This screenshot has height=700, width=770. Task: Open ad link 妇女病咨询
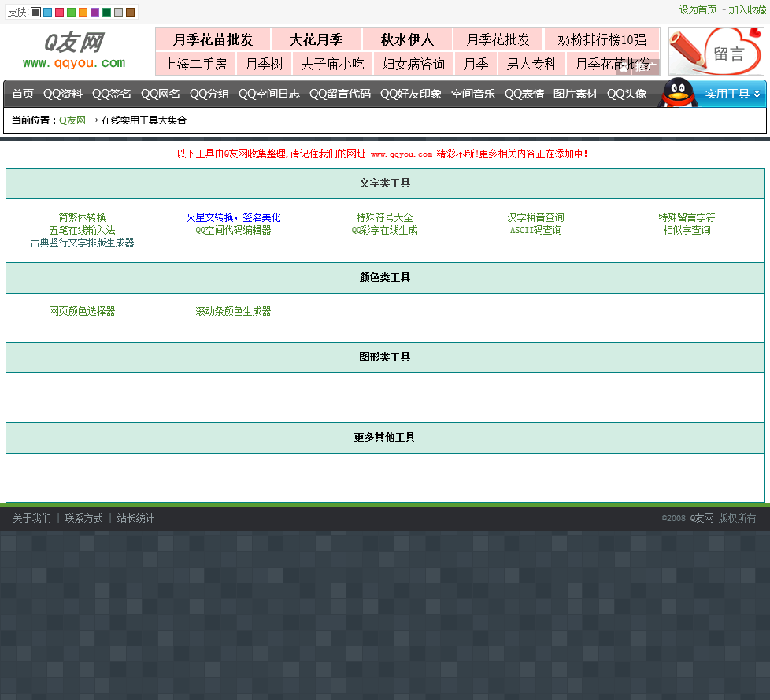(413, 64)
